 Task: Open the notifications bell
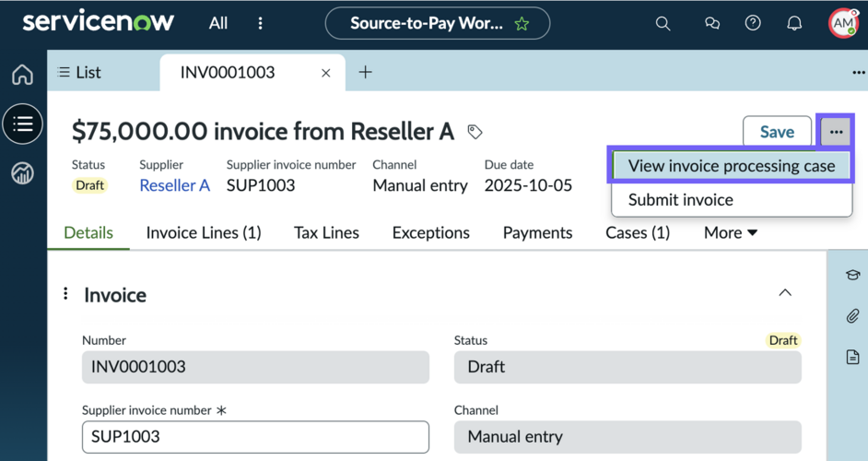794,23
